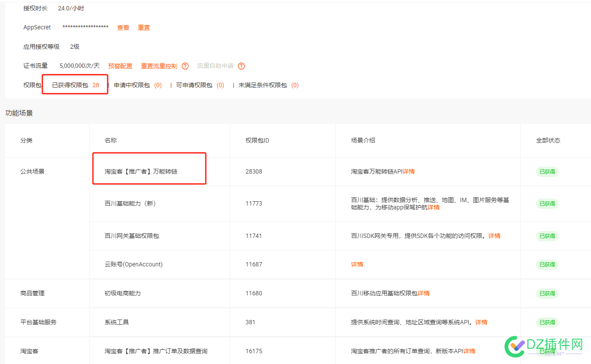Select 系统工具 name cell

pyautogui.click(x=117, y=322)
